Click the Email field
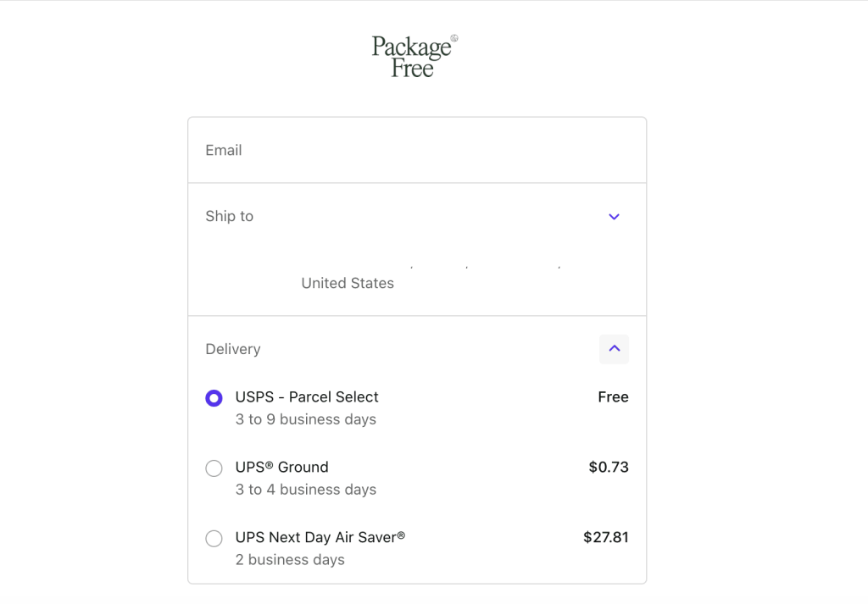The image size is (868, 604). coord(416,151)
